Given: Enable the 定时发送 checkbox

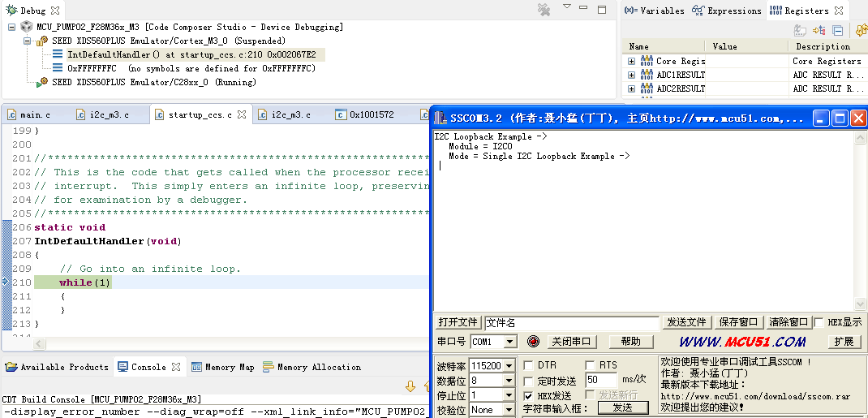Looking at the screenshot, I should point(529,381).
